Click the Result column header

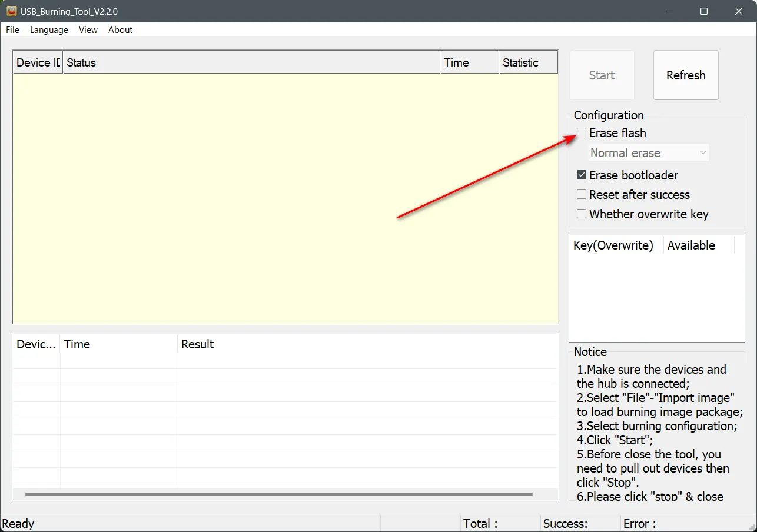[368, 344]
